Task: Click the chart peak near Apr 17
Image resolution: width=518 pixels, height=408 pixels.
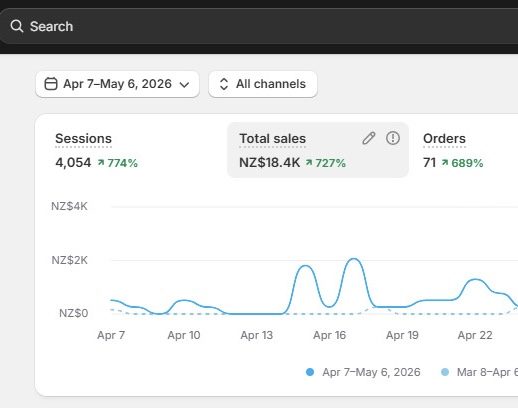Action: [x=354, y=259]
